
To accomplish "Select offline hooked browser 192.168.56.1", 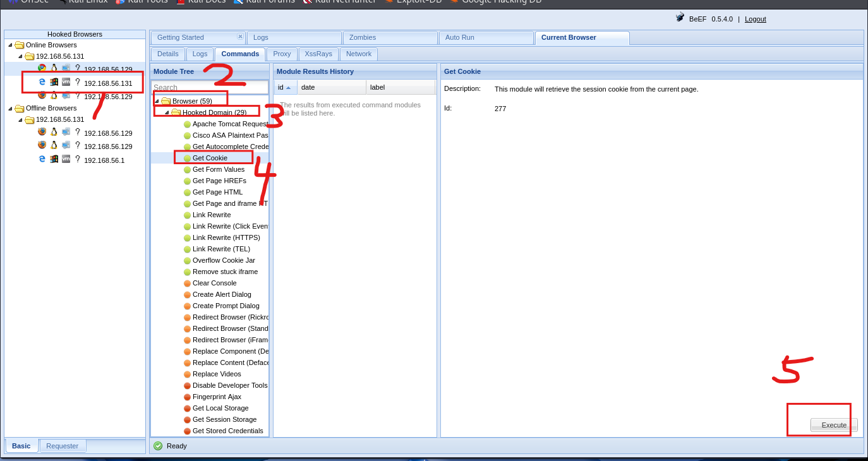I will (x=104, y=160).
